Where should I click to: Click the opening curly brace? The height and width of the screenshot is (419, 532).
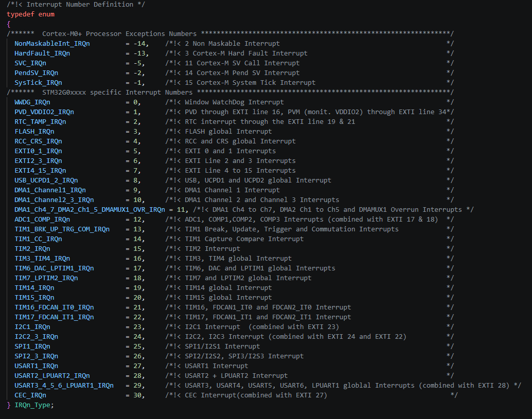pyautogui.click(x=9, y=24)
